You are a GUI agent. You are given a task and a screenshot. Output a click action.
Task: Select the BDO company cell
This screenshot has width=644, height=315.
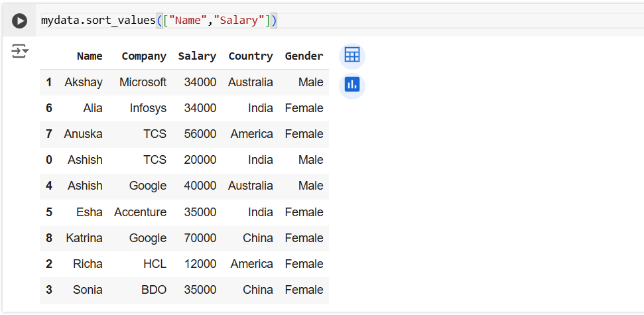pos(153,290)
